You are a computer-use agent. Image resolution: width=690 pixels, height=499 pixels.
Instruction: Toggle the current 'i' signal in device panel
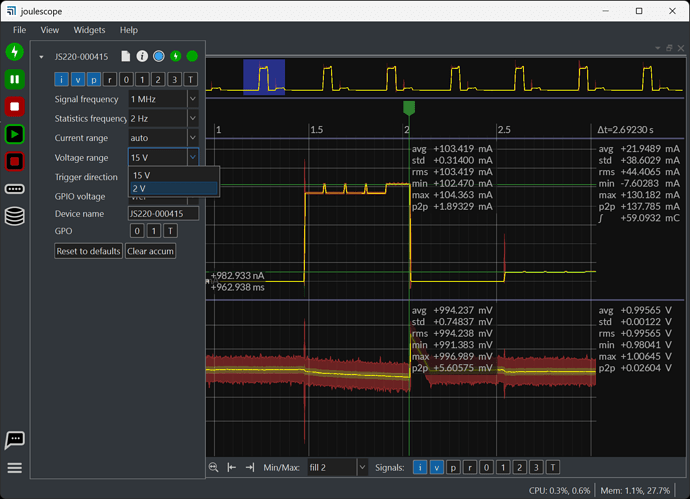tap(61, 80)
